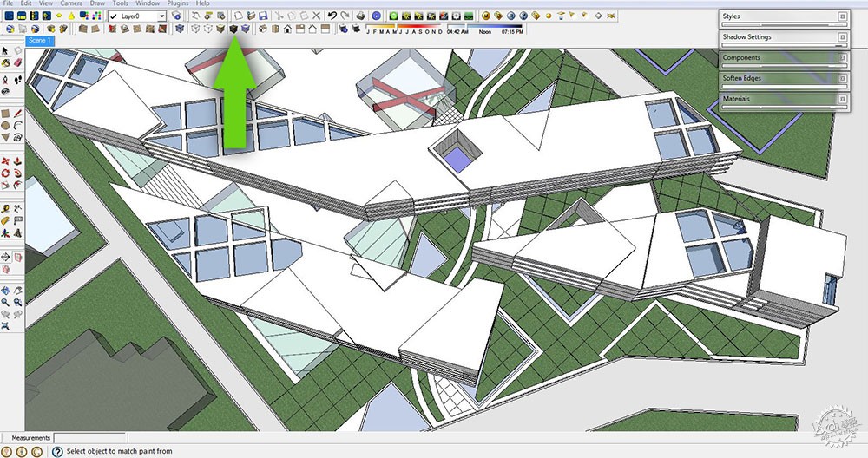Open the Layer Manager next to Layer0

pos(176,16)
